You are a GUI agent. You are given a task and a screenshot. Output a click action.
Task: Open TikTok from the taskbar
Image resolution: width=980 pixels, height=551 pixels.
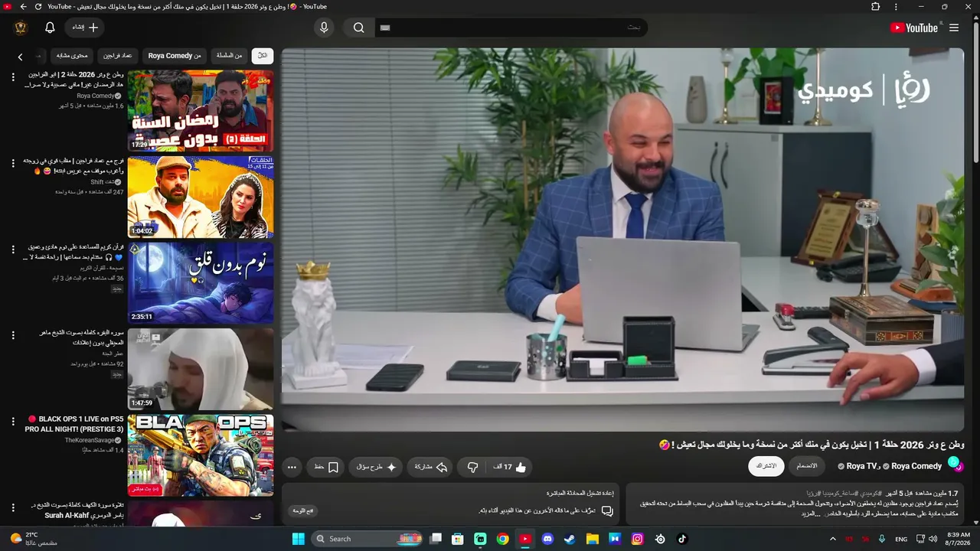tap(682, 539)
